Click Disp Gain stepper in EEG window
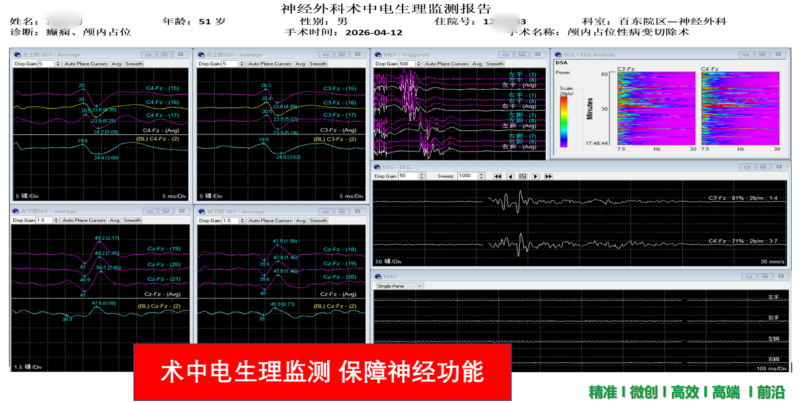This screenshot has height=403, width=800. point(421,176)
